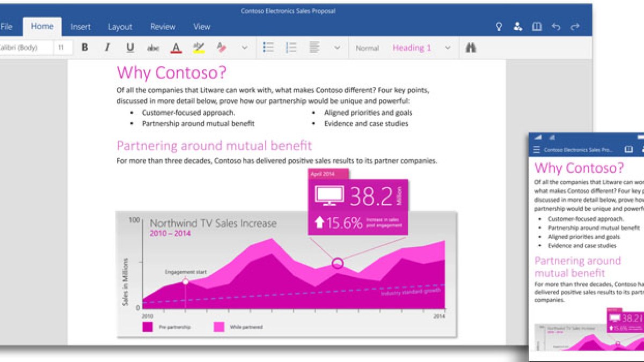Click 'Industry standard growth' dashed line label

pos(411,291)
